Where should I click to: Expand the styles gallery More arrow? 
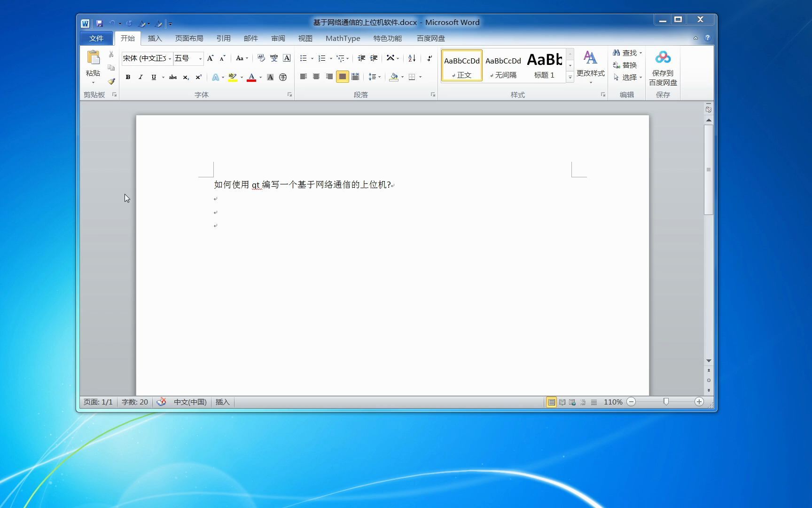pyautogui.click(x=570, y=77)
